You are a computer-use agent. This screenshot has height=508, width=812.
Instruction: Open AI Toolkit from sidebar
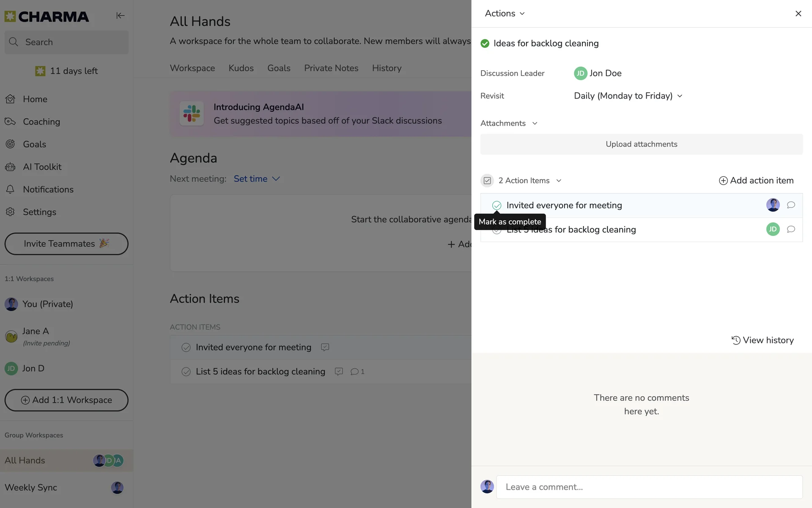(x=42, y=167)
